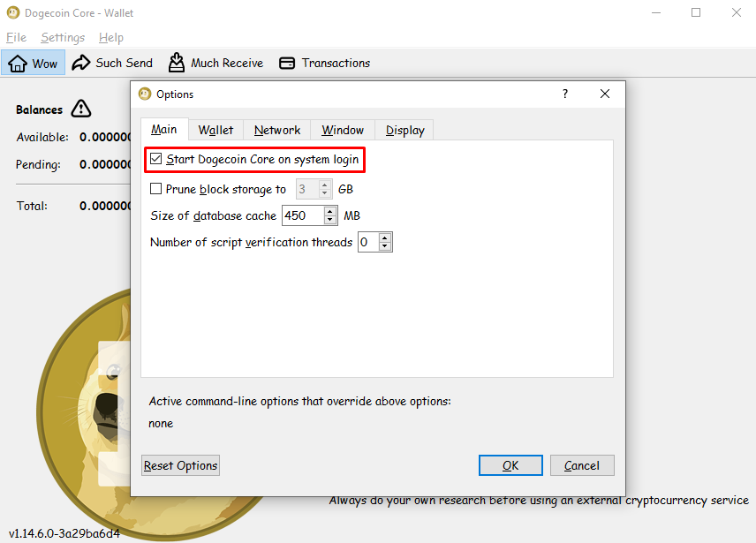Click the 'Available:' balance label
The height and width of the screenshot is (543, 756).
[42, 138]
